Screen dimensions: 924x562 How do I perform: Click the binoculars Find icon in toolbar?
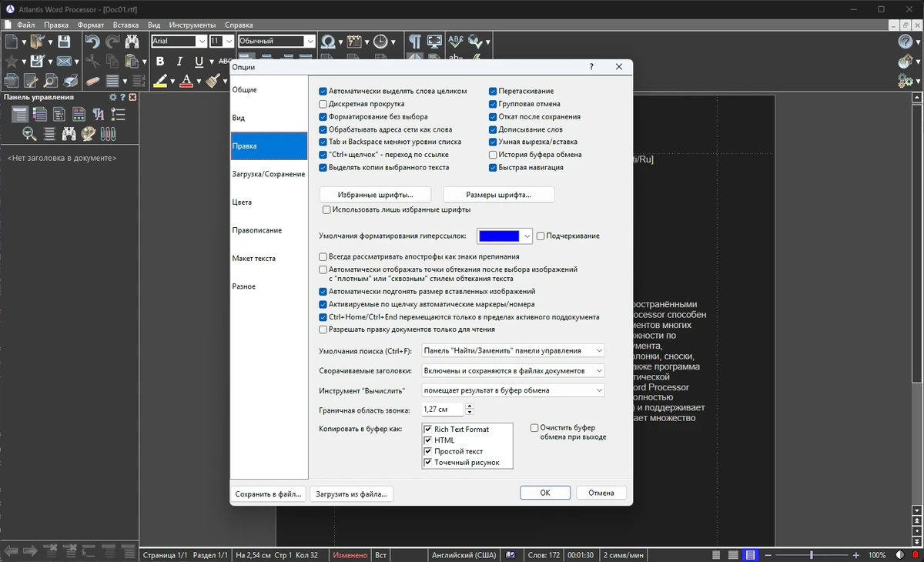(132, 42)
